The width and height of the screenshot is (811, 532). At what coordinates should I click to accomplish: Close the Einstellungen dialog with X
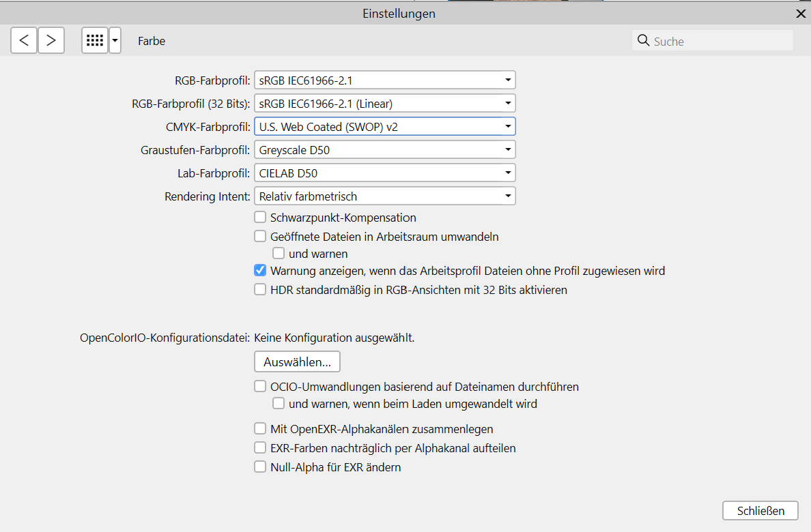click(801, 14)
